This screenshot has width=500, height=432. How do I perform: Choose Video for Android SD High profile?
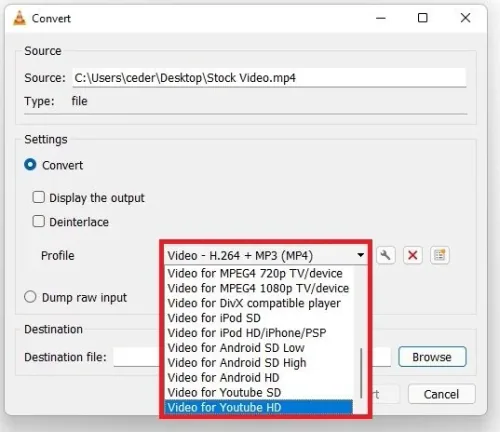tap(259, 363)
